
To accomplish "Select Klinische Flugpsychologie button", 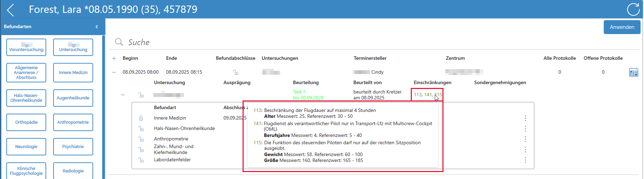I will (x=26, y=171).
